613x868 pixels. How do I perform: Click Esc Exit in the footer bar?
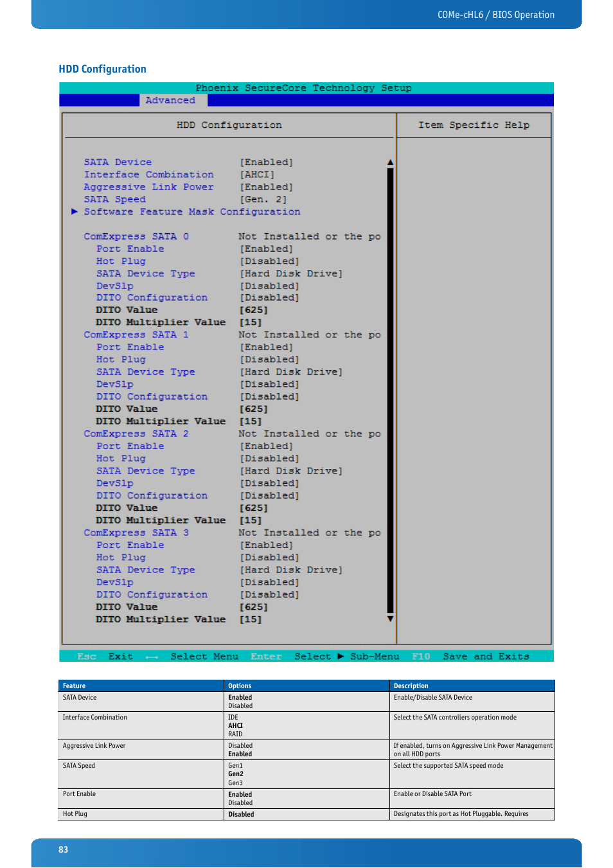[x=105, y=656]
